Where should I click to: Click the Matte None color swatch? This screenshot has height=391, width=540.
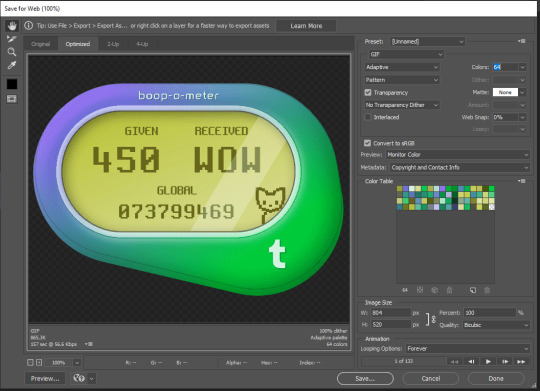click(505, 92)
